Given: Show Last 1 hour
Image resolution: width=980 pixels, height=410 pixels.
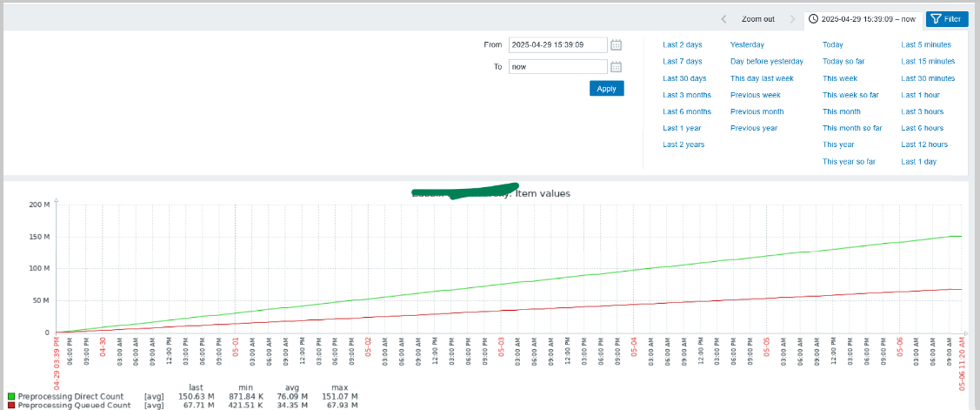Looking at the screenshot, I should coord(920,95).
